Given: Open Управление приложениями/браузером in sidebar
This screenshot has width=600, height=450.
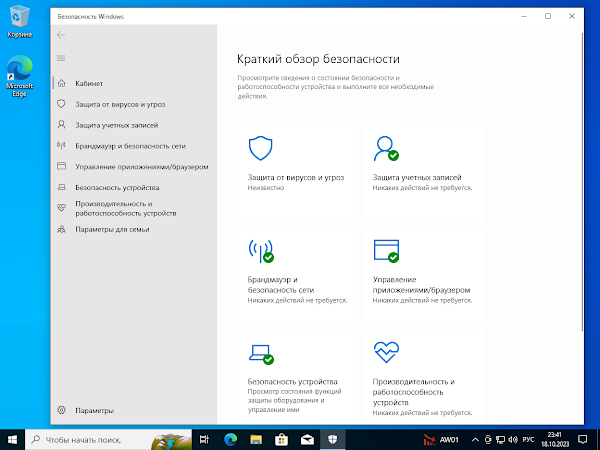Looking at the screenshot, I should [135, 166].
